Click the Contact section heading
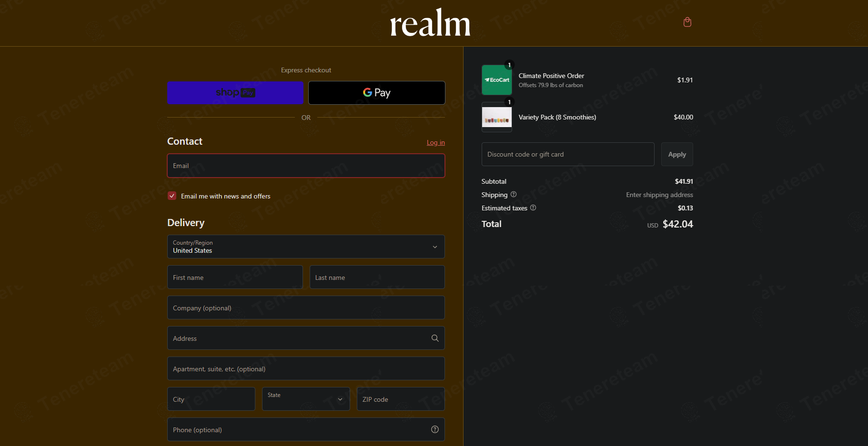Viewport: 868px width, 446px height. [x=185, y=141]
